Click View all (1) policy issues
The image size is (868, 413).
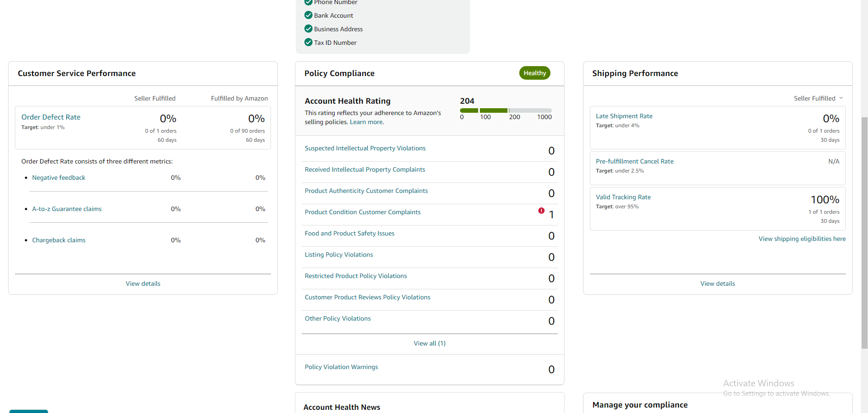coord(430,343)
